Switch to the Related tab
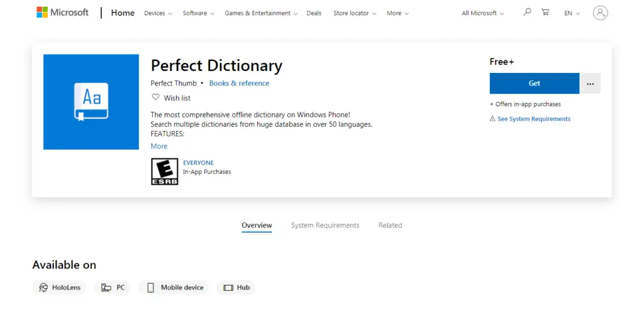644x314 pixels. 390,225
